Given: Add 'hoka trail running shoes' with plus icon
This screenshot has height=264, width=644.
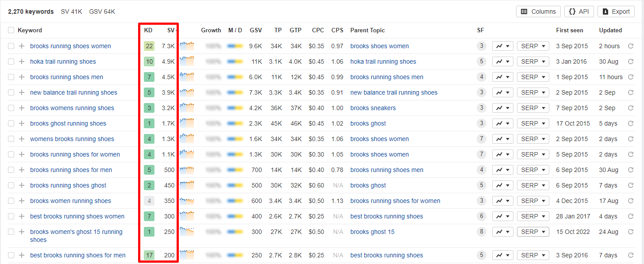Looking at the screenshot, I should click(22, 61).
